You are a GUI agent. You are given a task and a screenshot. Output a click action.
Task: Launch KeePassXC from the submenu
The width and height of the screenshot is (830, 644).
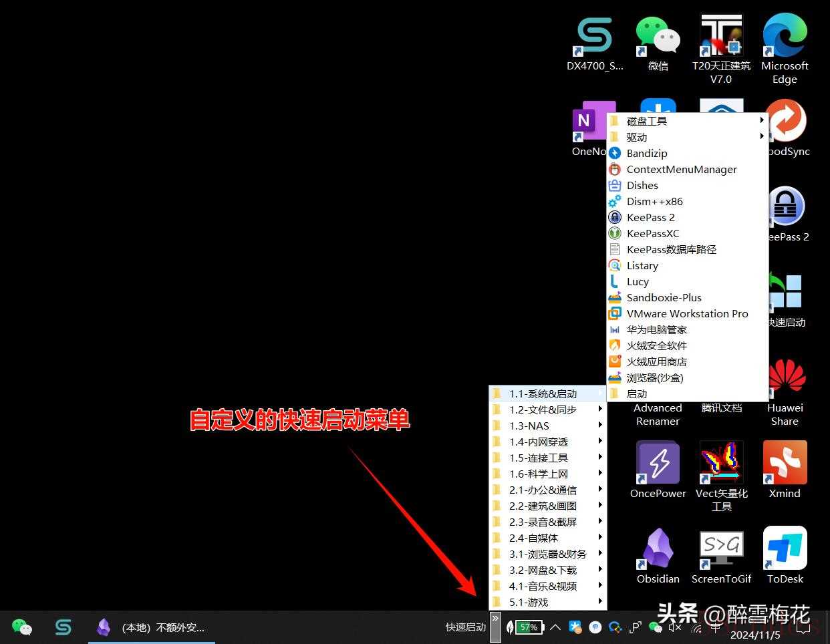[688, 233]
